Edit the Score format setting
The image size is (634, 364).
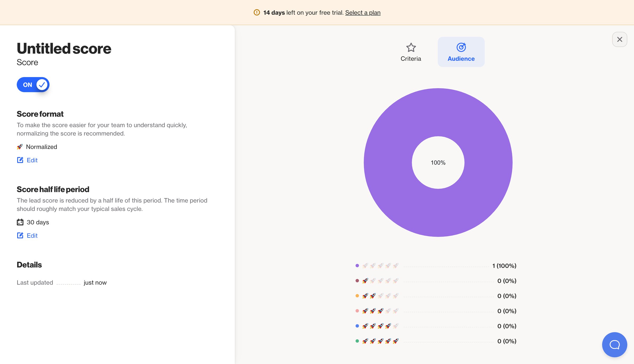point(27,160)
